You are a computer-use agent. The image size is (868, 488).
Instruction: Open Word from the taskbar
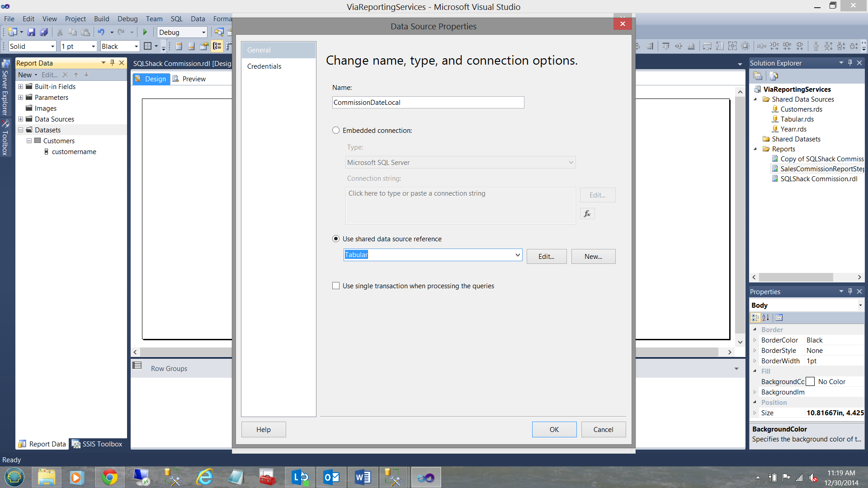point(363,477)
